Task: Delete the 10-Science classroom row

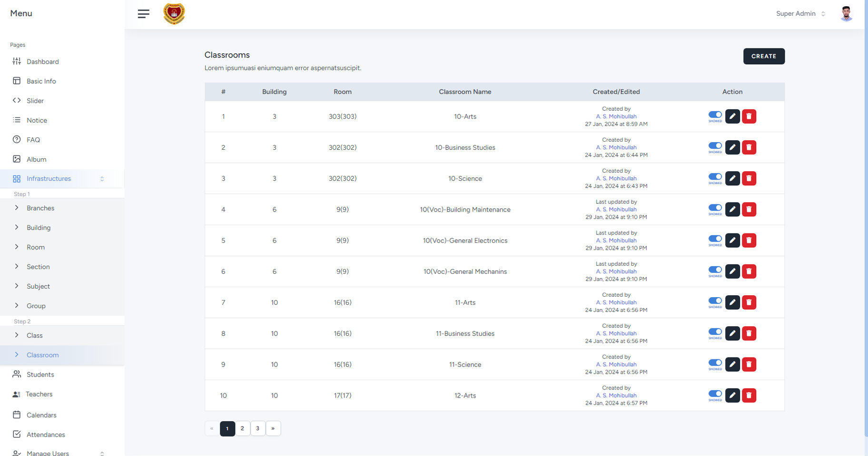Action: coord(749,178)
